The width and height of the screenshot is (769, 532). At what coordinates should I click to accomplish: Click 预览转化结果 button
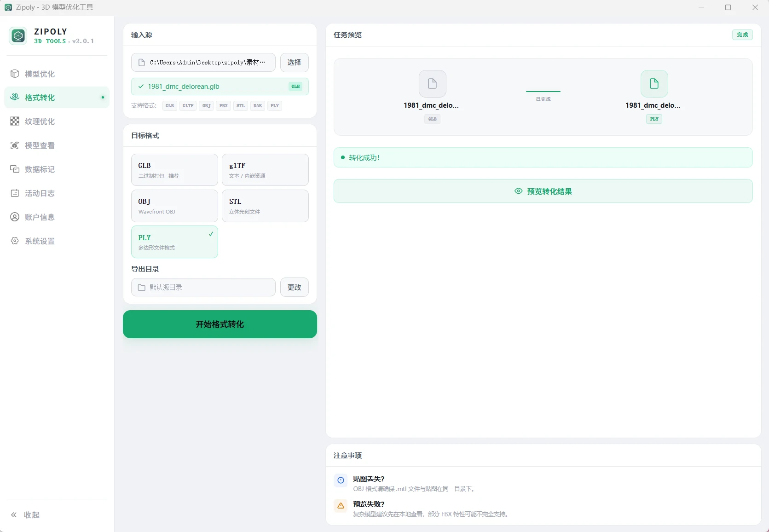tap(543, 191)
